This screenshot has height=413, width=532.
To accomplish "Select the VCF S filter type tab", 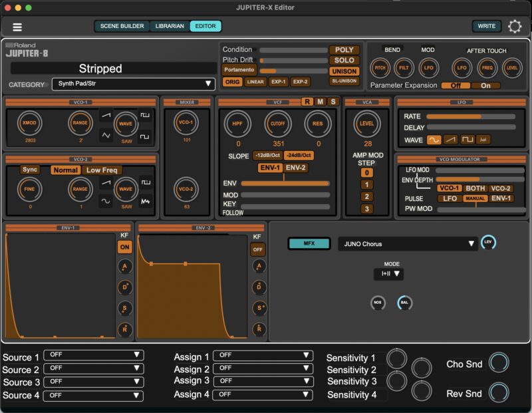I will (333, 102).
